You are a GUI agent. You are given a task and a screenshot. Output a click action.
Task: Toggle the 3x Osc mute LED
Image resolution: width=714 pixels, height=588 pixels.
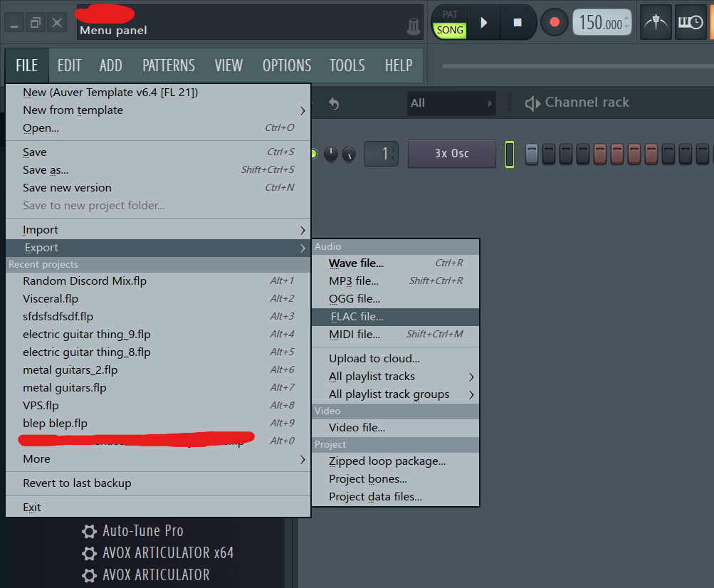(x=314, y=154)
